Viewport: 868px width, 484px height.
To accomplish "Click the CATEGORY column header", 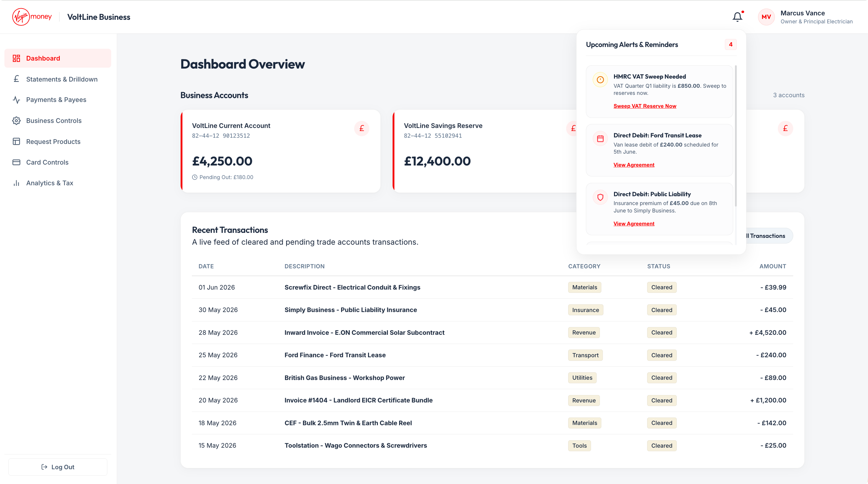I will (x=584, y=266).
